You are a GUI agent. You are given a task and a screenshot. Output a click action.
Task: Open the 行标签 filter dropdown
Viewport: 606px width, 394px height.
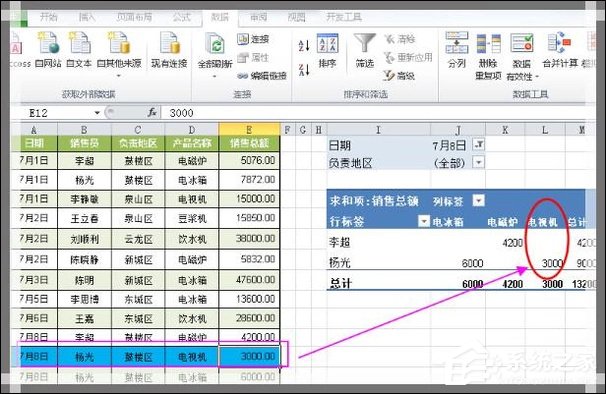(x=424, y=221)
